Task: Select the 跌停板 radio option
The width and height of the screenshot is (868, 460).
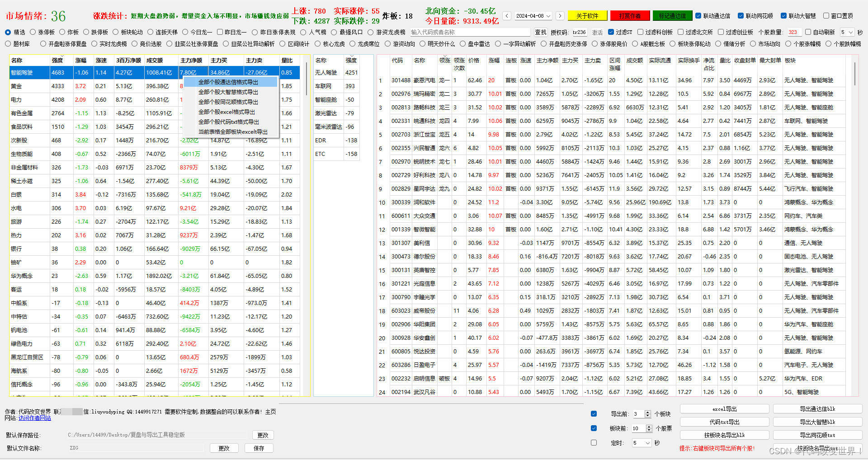Action: coord(86,32)
